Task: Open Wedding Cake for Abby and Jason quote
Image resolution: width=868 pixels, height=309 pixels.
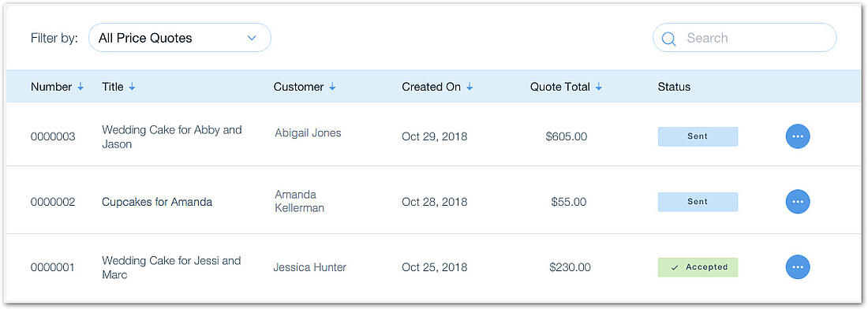Action: click(171, 136)
